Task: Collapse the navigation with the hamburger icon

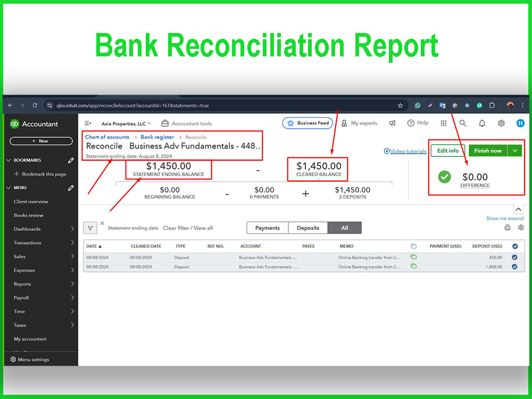Action: click(88, 123)
